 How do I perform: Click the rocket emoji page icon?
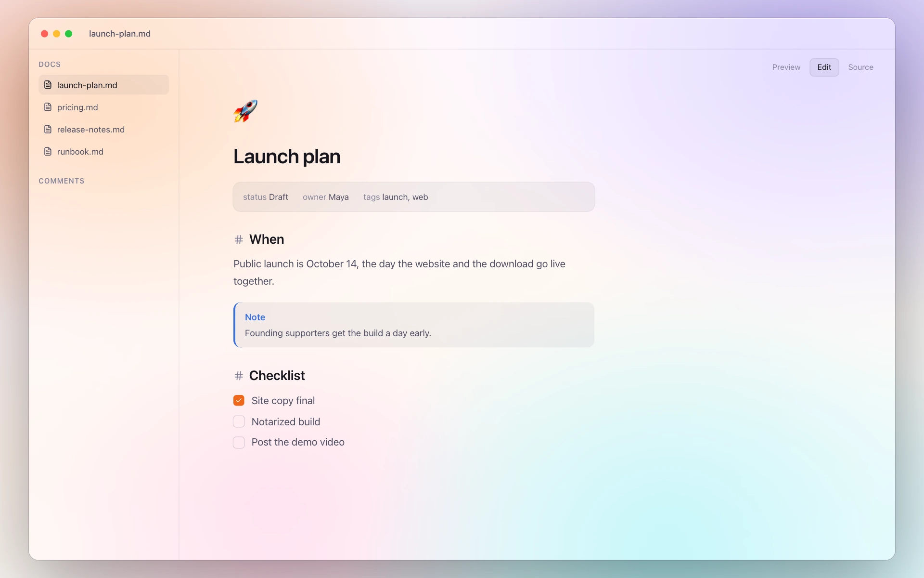(245, 111)
